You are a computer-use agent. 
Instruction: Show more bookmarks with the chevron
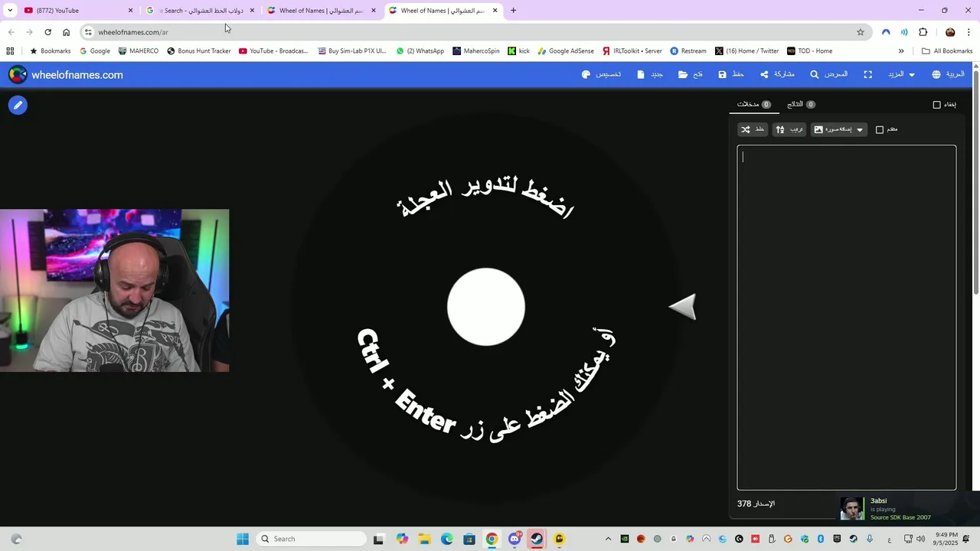(x=901, y=51)
